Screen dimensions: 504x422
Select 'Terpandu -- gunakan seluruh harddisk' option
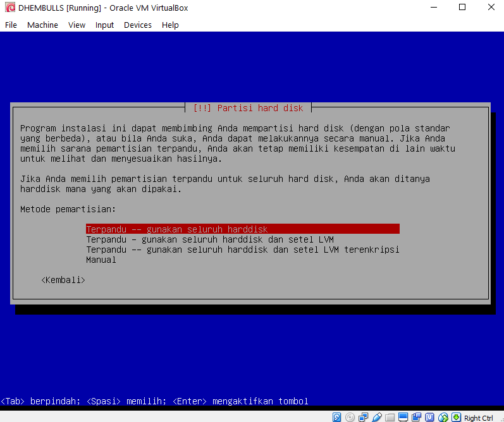[243, 229]
